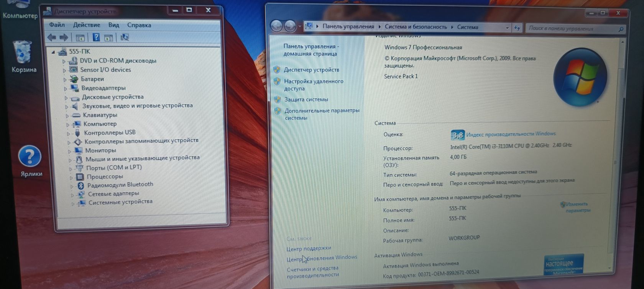Open Индекс производительности Windows link

click(511, 134)
